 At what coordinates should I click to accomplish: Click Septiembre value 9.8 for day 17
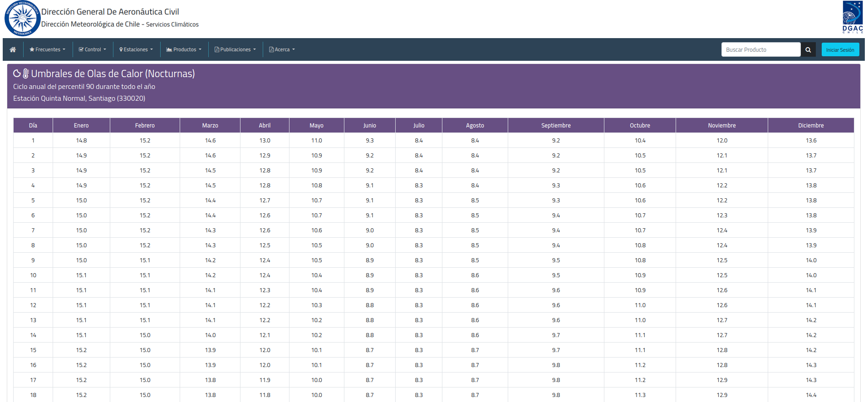(556, 380)
